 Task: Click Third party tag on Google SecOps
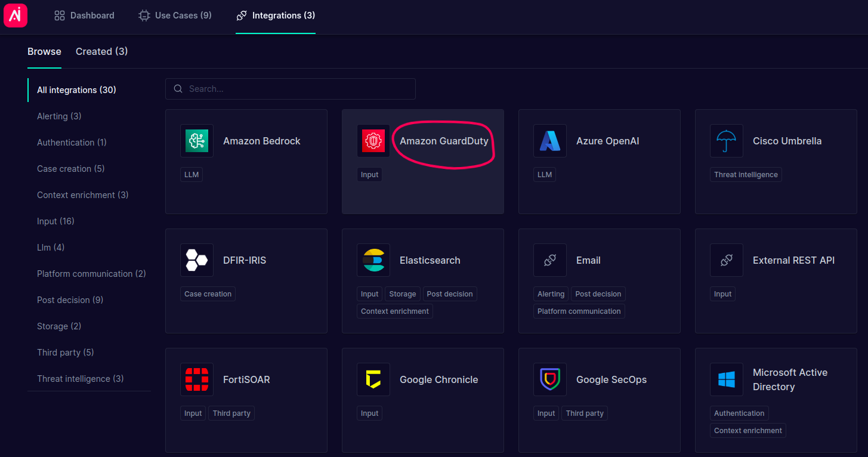[585, 413]
